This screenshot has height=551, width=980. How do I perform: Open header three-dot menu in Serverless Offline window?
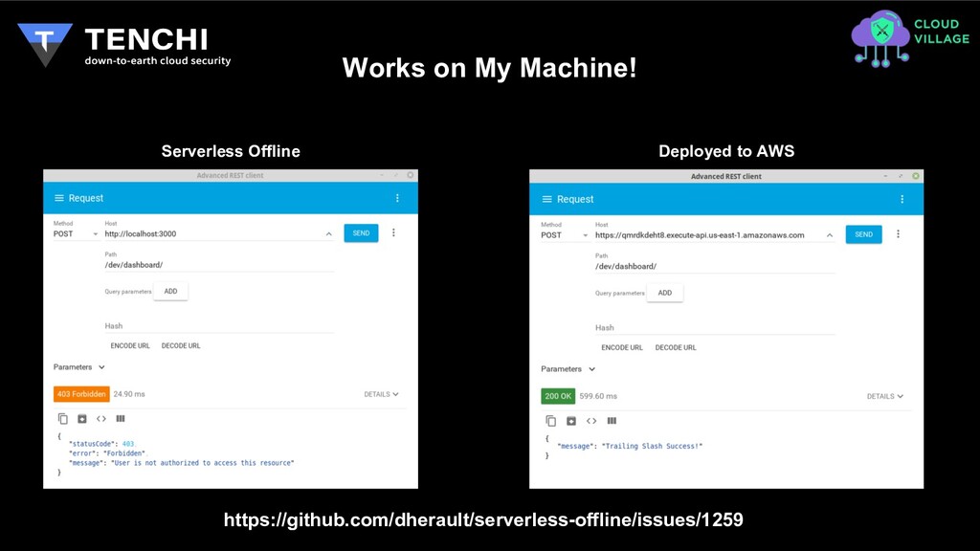pos(397,198)
